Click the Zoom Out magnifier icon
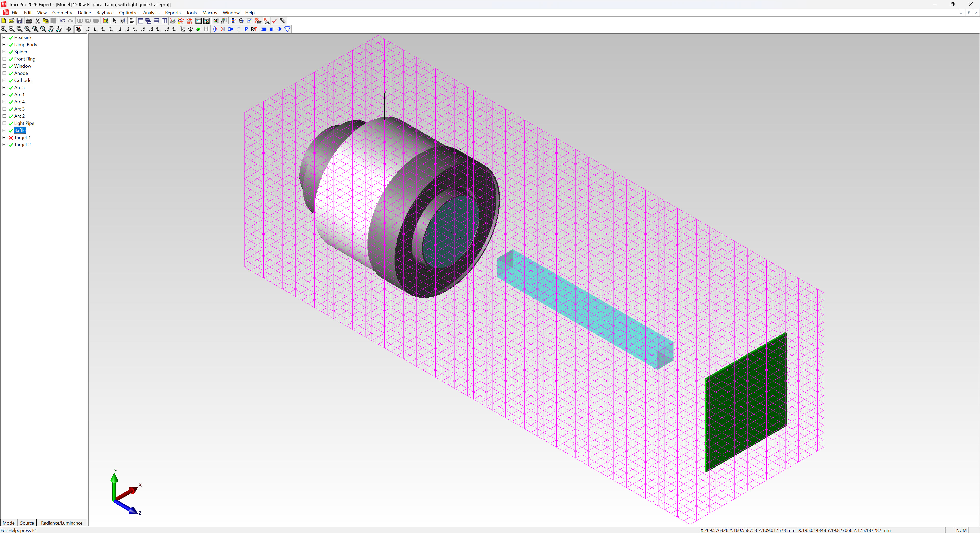Screen dimensions: 980x533 (x=11, y=29)
